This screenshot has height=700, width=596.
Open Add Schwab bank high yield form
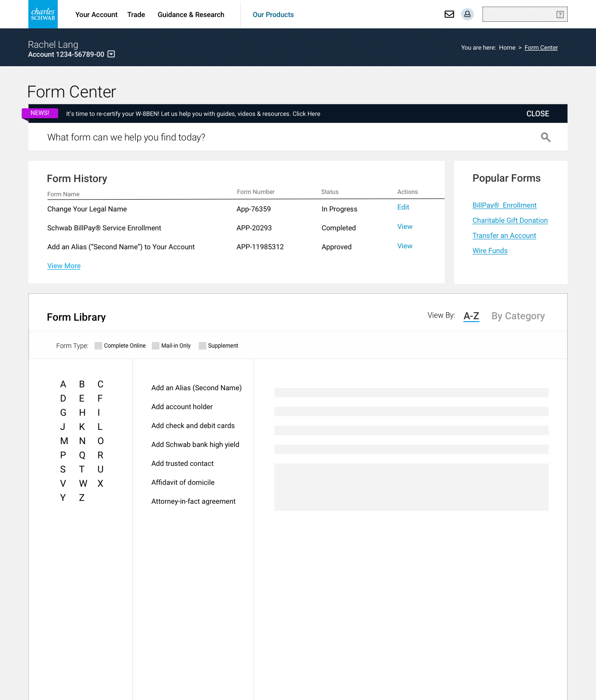(195, 445)
